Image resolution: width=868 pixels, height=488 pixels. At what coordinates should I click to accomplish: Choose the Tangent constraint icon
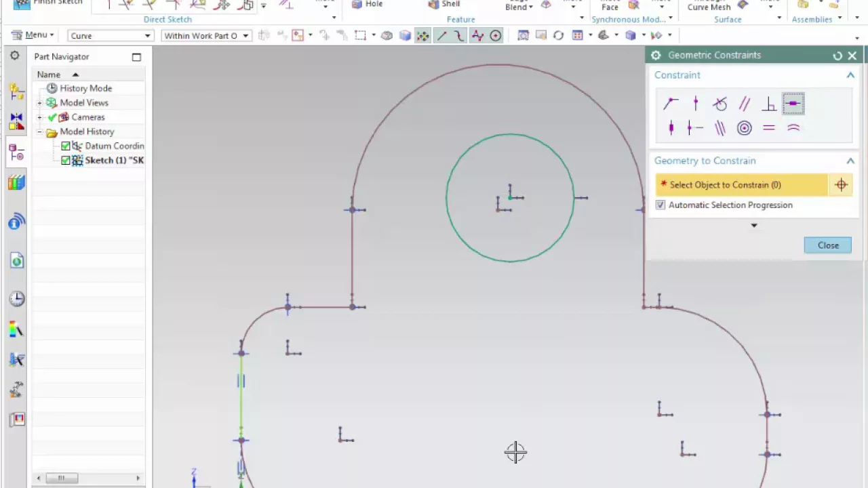720,104
